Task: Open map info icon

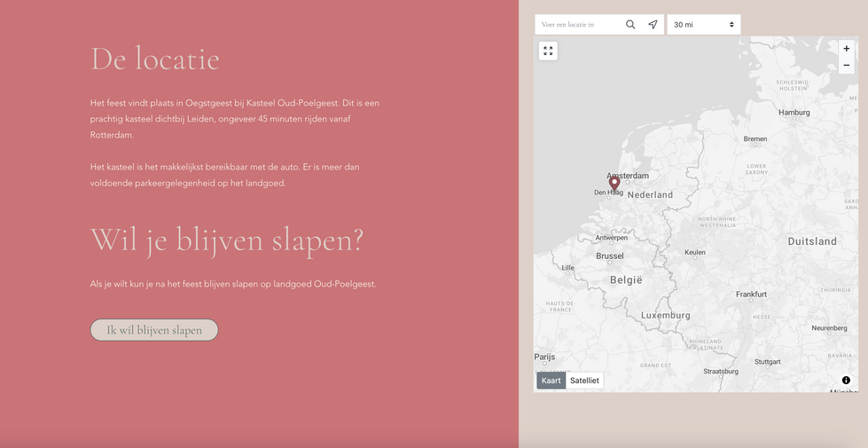Action: pos(846,380)
